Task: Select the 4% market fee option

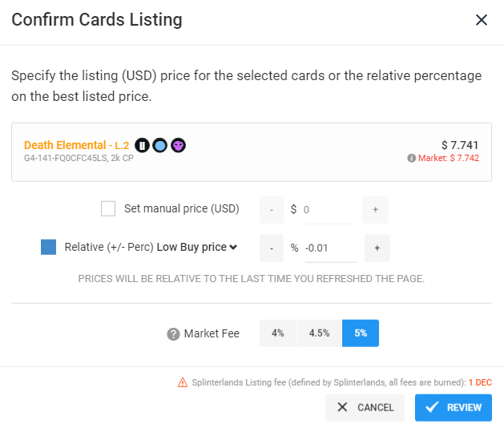Action: 278,333
